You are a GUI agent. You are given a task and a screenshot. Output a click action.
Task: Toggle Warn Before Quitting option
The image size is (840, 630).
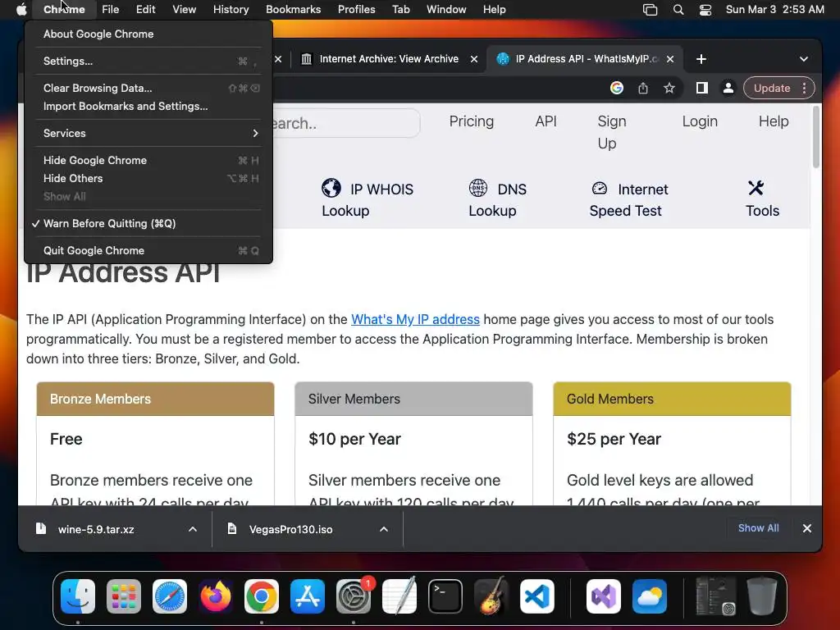pyautogui.click(x=148, y=223)
